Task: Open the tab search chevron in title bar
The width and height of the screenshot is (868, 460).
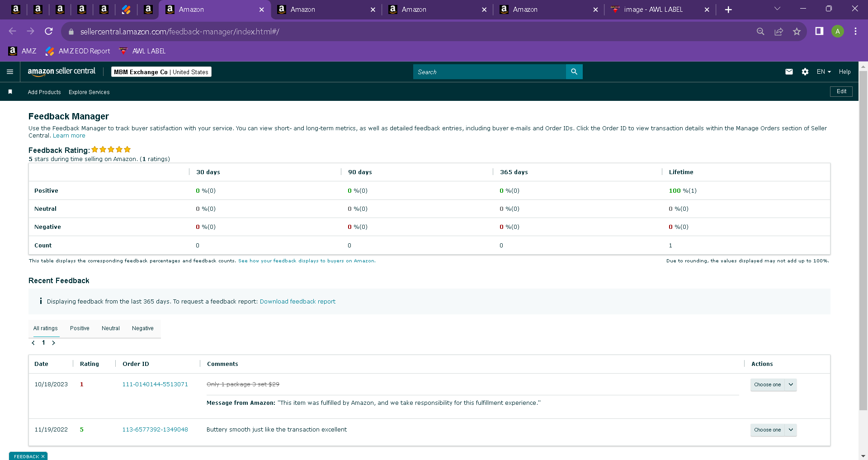Action: point(777,9)
